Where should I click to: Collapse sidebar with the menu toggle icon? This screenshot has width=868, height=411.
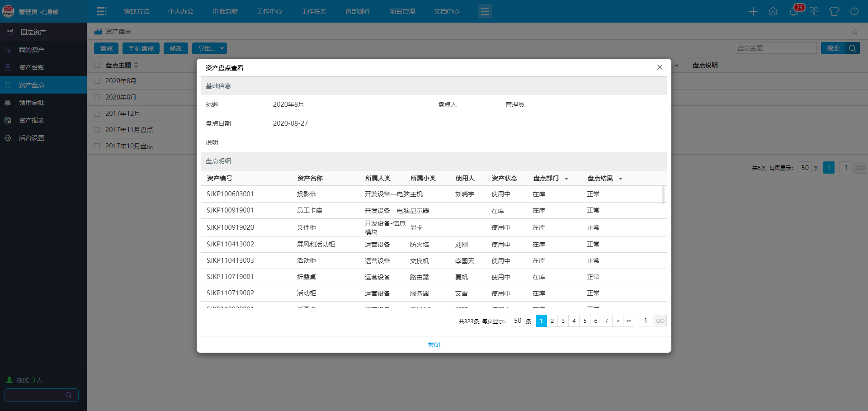click(102, 11)
